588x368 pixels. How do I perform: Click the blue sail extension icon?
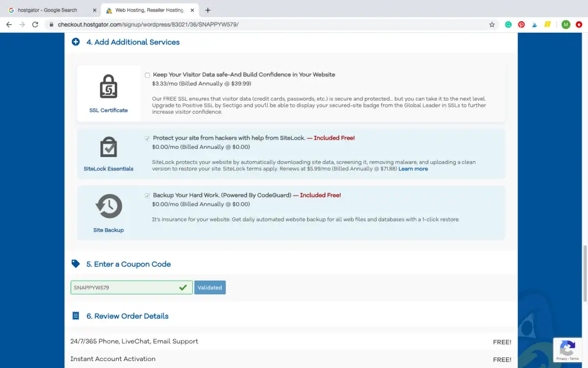[535, 24]
